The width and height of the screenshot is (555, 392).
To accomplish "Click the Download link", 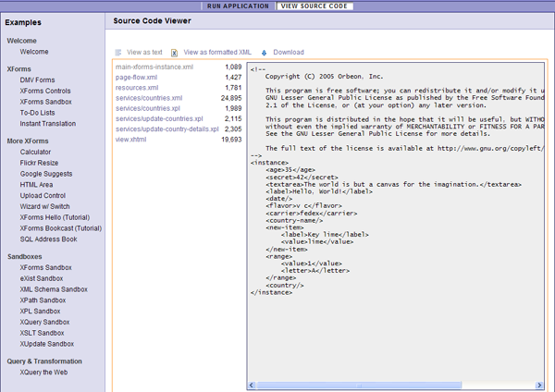I will (x=288, y=53).
